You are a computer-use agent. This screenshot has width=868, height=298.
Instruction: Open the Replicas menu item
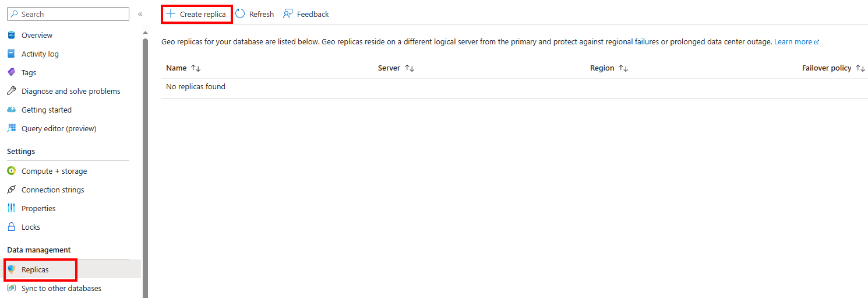35,270
